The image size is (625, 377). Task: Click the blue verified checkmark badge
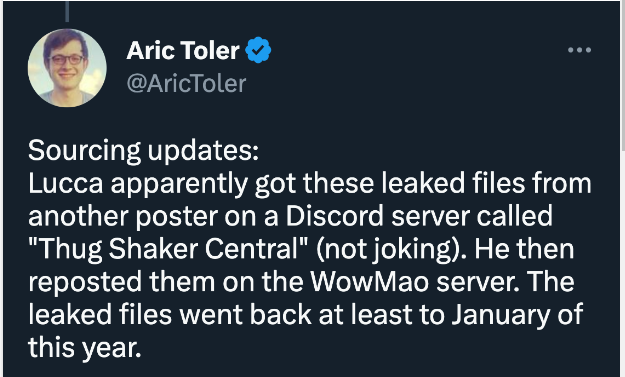point(258,50)
